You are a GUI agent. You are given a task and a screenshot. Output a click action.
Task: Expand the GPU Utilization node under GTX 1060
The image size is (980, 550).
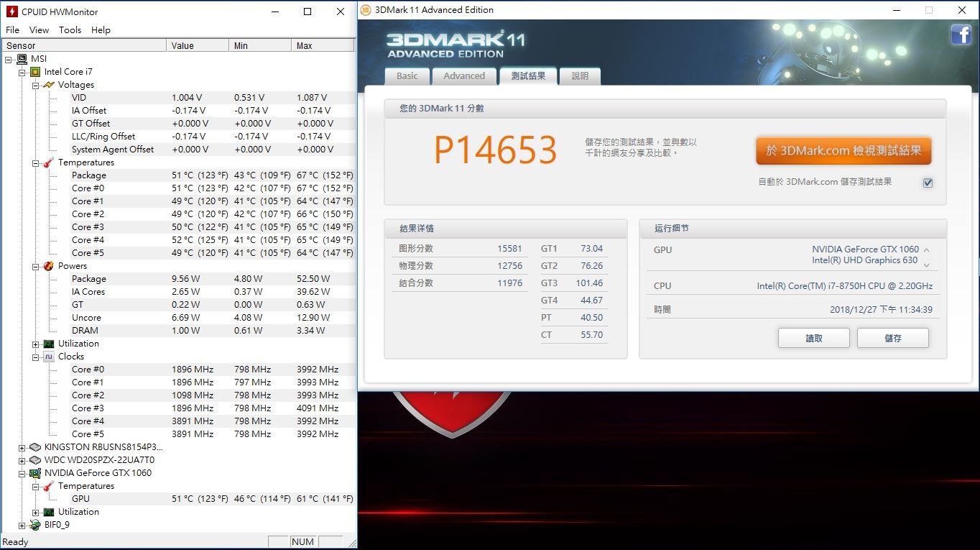coord(35,512)
